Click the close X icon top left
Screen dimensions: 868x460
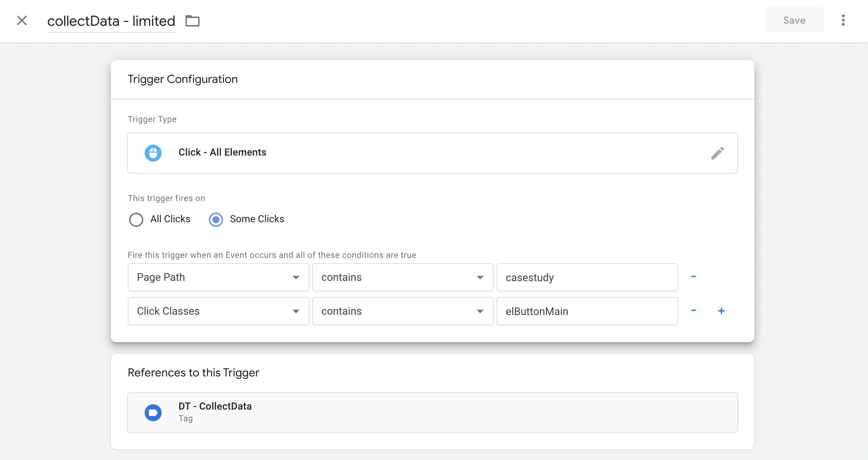(21, 19)
